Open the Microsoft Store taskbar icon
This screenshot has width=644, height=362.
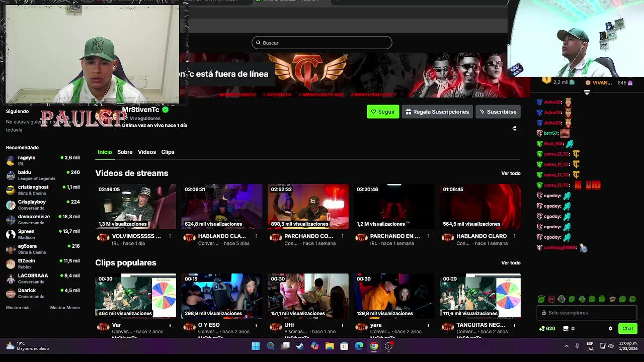point(344,346)
